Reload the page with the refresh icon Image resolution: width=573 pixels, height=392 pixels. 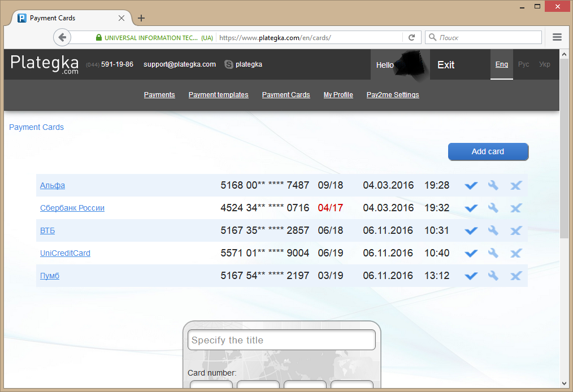click(411, 37)
